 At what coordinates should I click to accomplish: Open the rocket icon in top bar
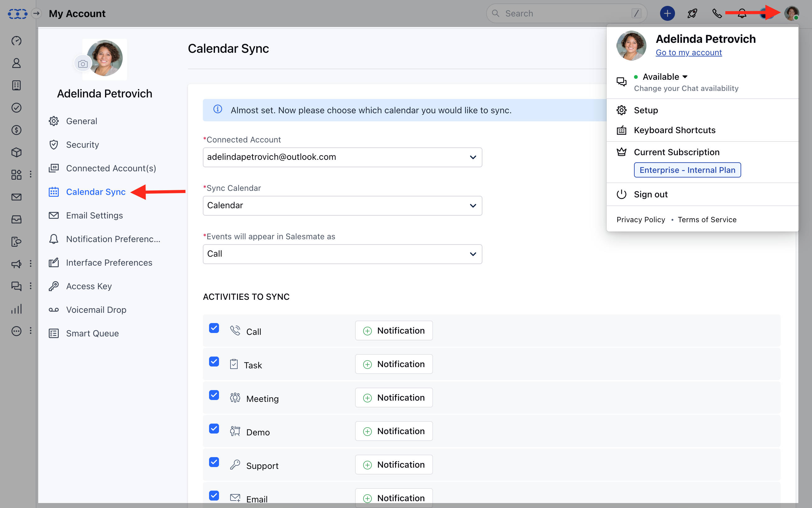(x=692, y=13)
